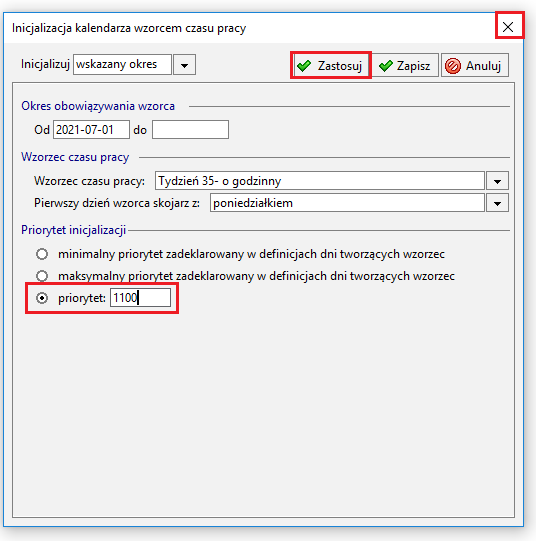This screenshot has width=536, height=541.
Task: Click the empty do end date field
Action: coord(190,130)
